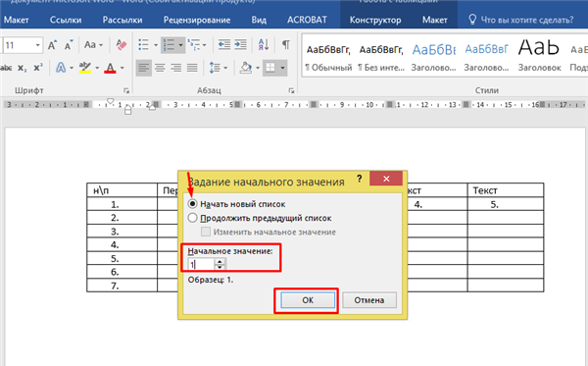The image size is (588, 366).
Task: Show paragraph marks with the pilcrow icon
Action: (x=286, y=45)
